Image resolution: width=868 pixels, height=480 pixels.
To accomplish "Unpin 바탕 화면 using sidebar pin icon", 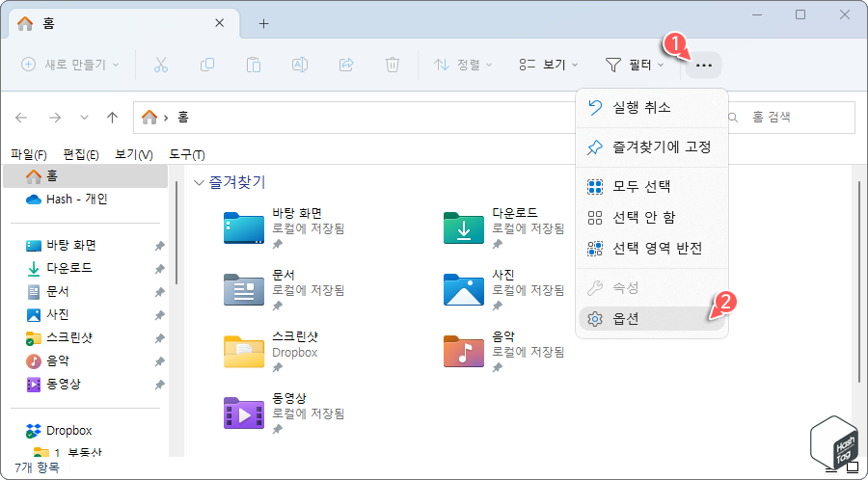I will pos(159,246).
